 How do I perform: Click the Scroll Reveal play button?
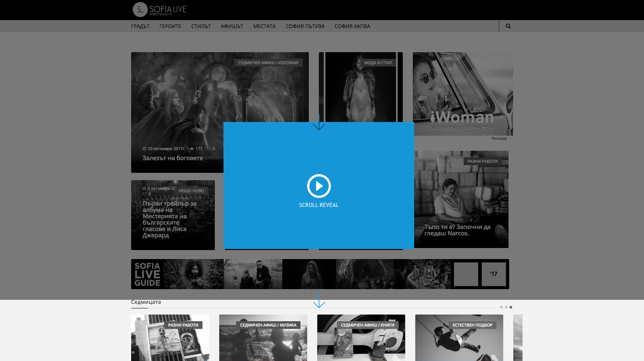tap(319, 186)
